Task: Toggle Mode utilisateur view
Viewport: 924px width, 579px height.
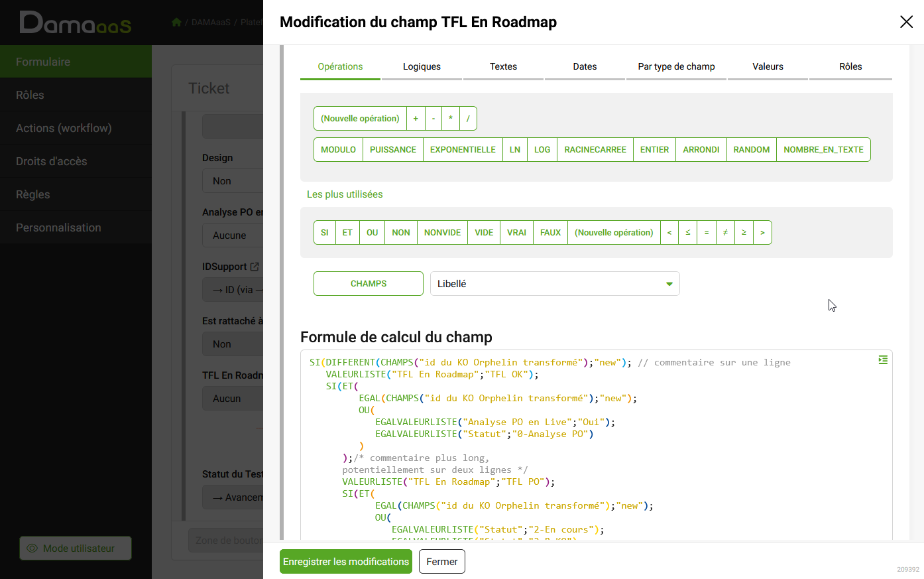Action: pos(76,548)
